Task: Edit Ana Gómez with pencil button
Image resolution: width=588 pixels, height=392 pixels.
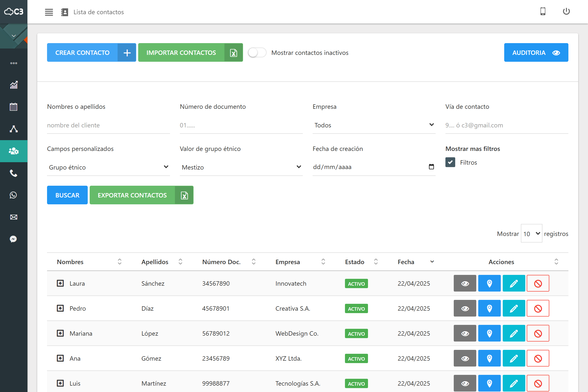Action: click(x=514, y=358)
